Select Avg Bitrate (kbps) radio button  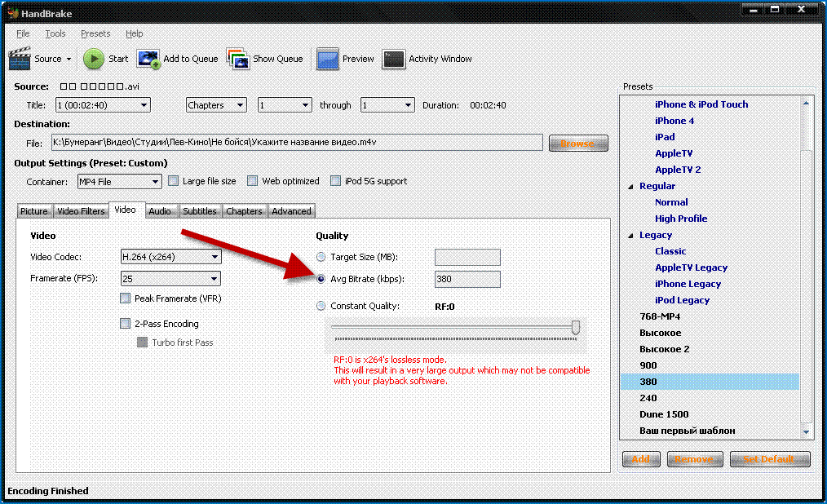[x=321, y=279]
